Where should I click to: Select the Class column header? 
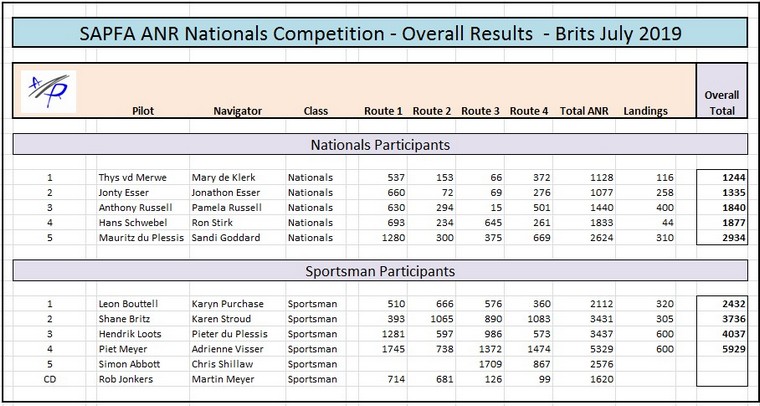[315, 111]
